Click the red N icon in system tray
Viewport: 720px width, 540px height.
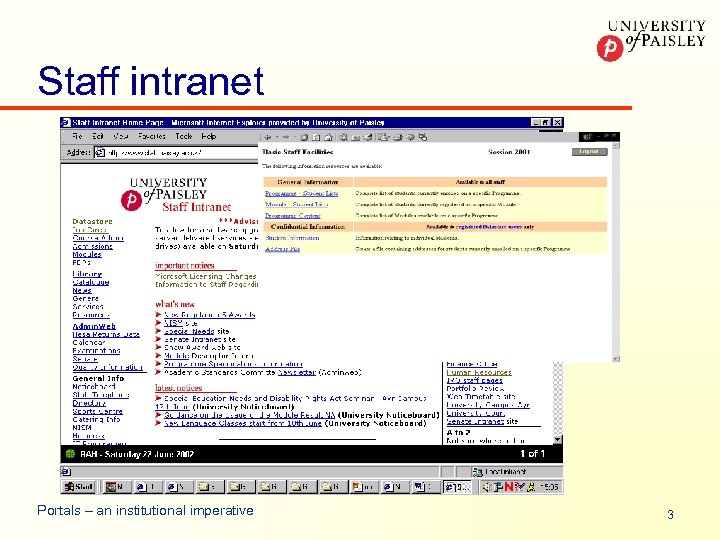[508, 487]
